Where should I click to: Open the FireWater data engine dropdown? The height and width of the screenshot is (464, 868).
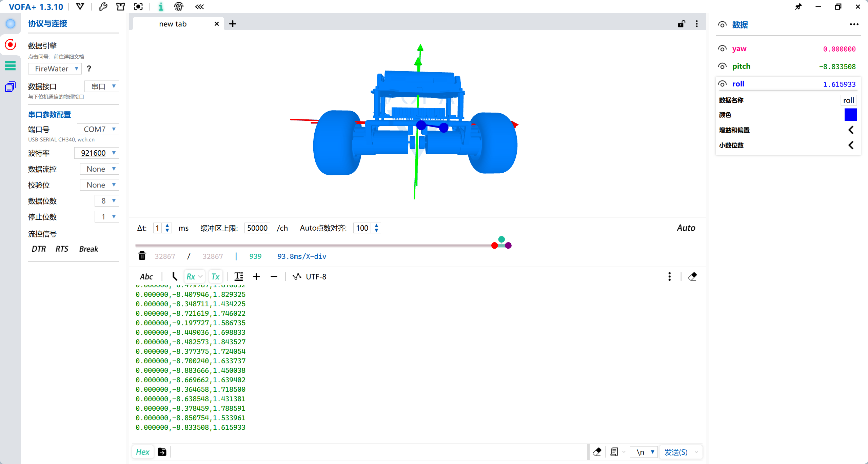click(55, 69)
